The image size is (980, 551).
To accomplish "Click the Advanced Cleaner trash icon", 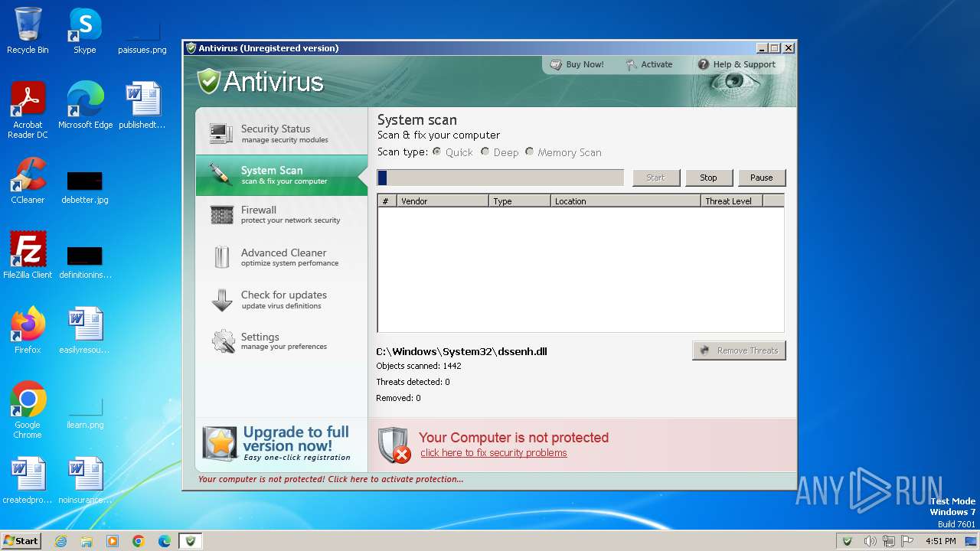I will [x=221, y=257].
